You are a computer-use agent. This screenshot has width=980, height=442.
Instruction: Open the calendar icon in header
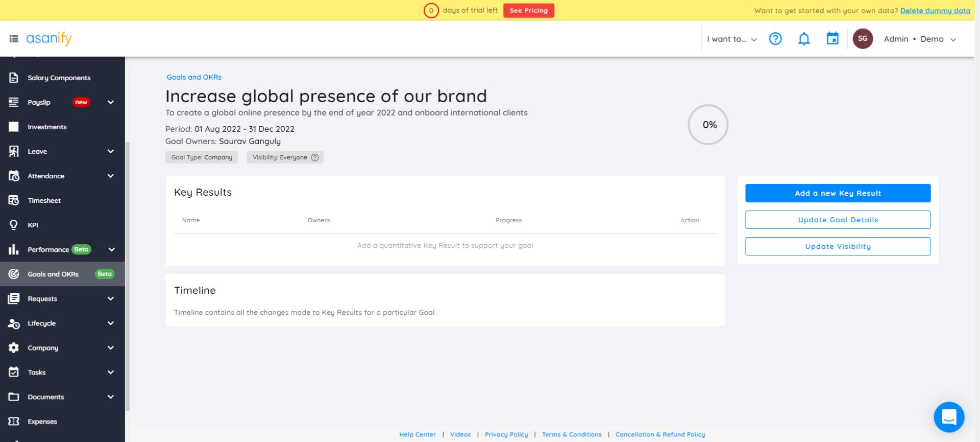click(832, 39)
